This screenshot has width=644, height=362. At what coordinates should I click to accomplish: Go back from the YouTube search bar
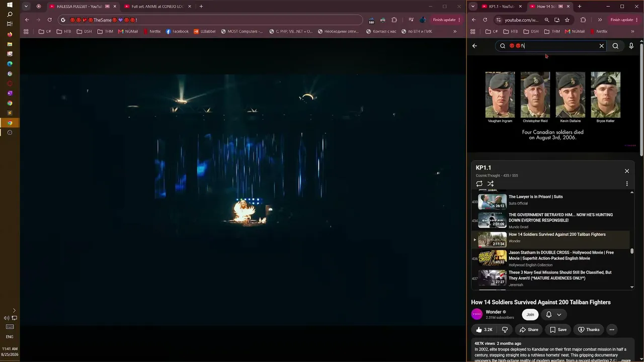[x=474, y=46]
